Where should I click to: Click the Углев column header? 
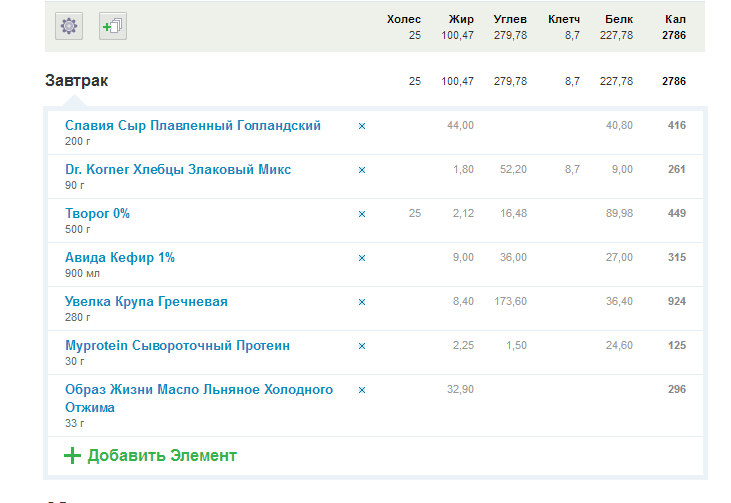510,20
